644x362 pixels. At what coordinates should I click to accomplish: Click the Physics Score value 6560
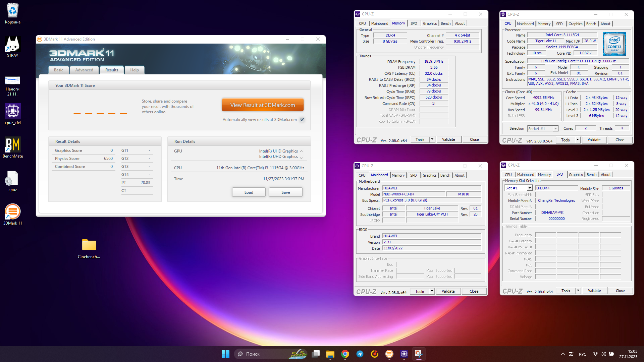[x=108, y=159]
